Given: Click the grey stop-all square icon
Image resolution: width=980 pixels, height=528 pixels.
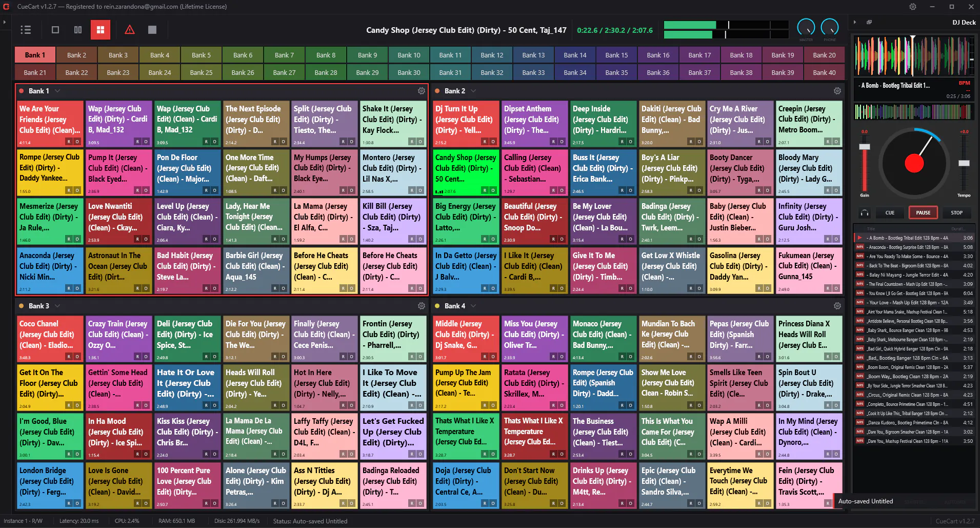Looking at the screenshot, I should click(152, 30).
